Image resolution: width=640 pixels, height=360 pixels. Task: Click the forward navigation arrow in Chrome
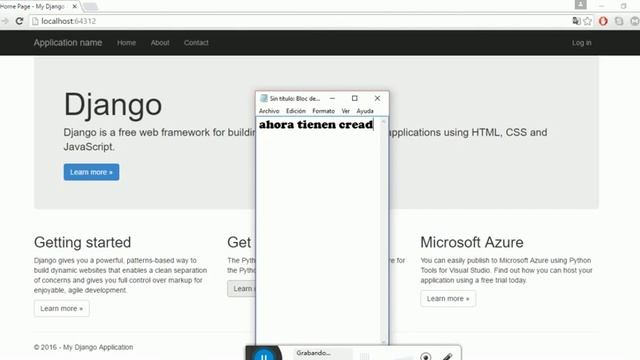5,21
